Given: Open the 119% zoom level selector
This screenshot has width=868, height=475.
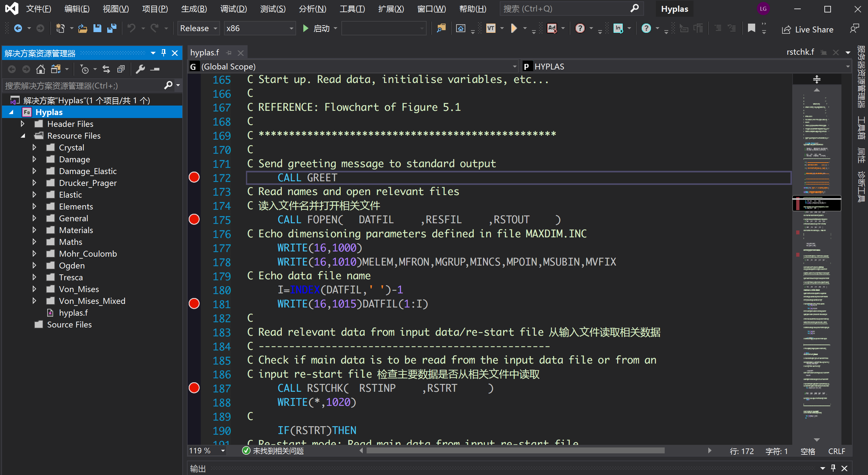Looking at the screenshot, I should coord(206,451).
